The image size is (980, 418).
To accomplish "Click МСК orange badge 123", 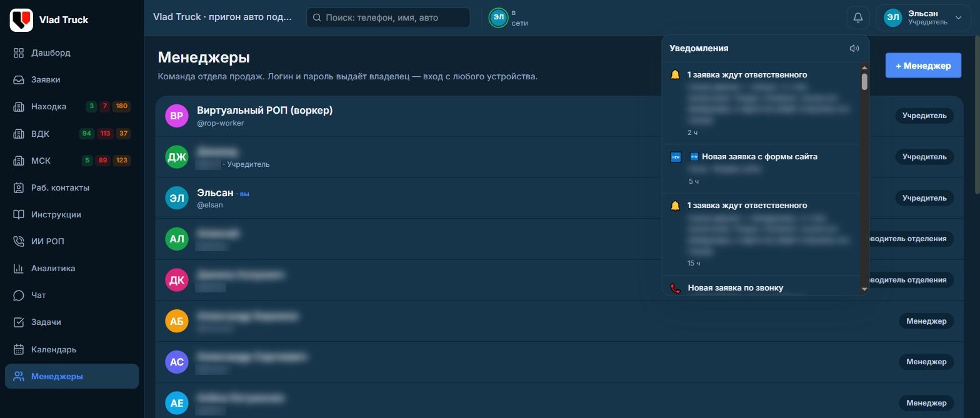I will pos(121,161).
